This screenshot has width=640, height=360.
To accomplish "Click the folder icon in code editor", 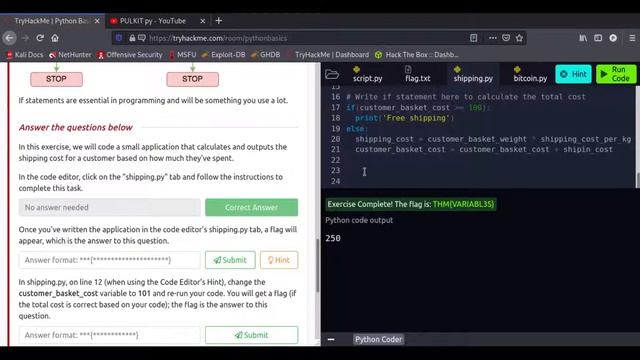I will pos(332,74).
